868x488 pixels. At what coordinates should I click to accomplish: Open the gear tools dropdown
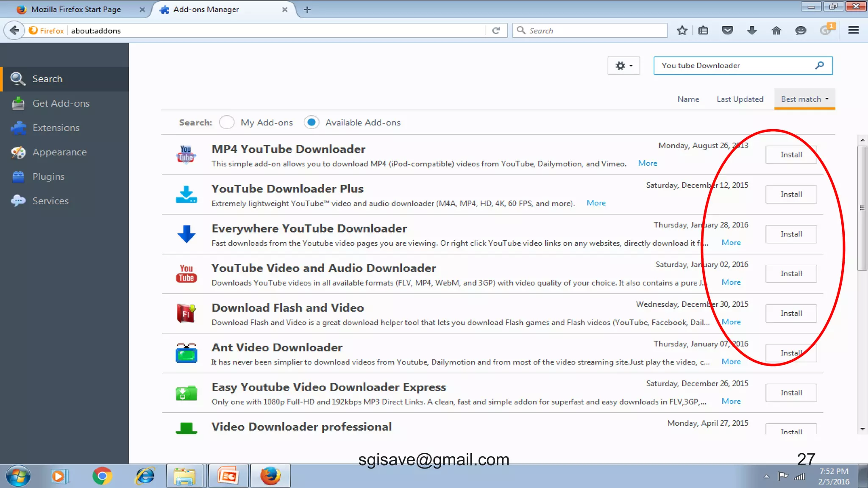[x=623, y=66]
